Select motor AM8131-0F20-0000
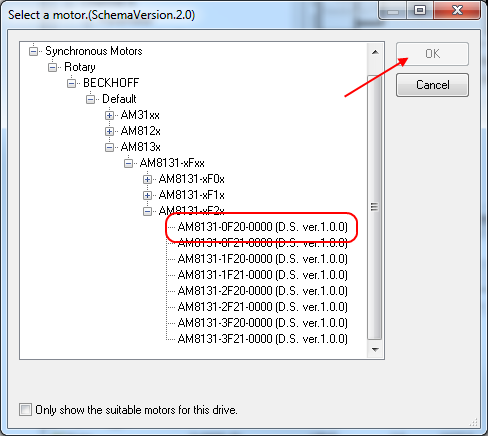This screenshot has width=488, height=436. coord(262,227)
